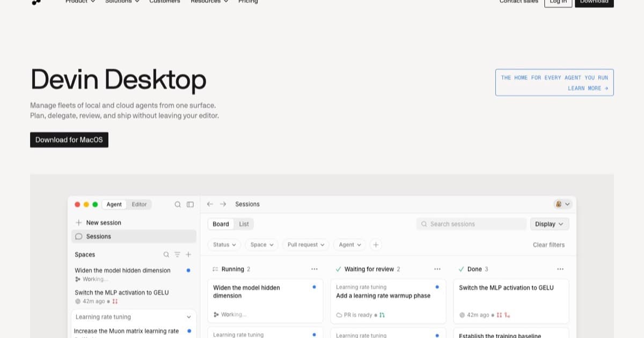644x338 pixels.
Task: Click the blue dot on the Running Widen card
Action: pos(314,287)
